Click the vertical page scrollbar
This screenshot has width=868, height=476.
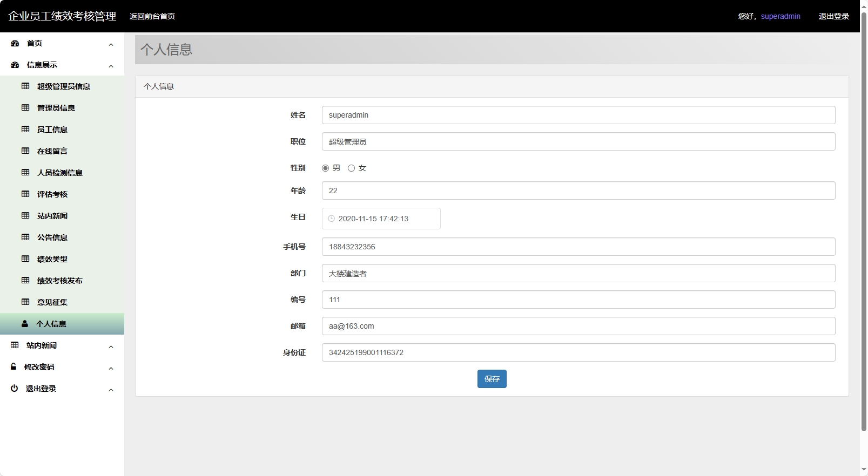(864, 221)
